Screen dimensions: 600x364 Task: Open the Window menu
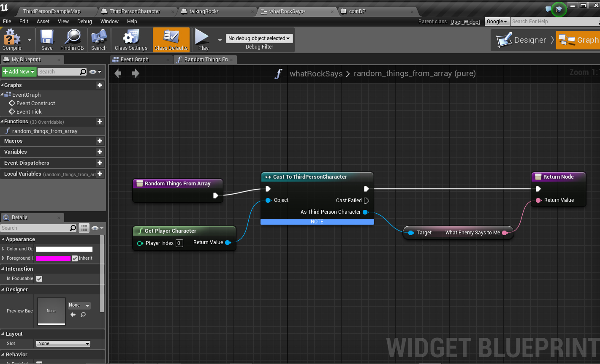109,22
